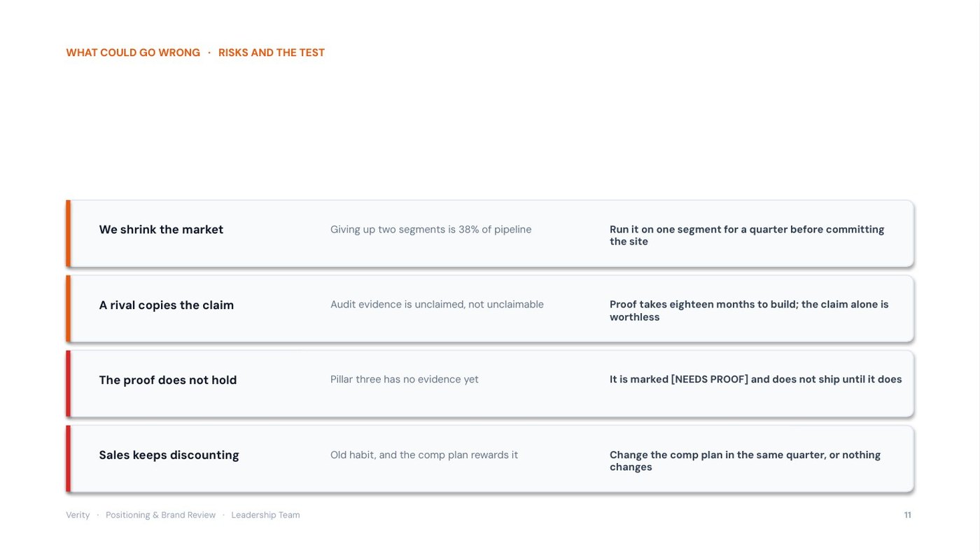The image size is (980, 552).
Task: Select 'Positioning & Brand Review' footer text
Action: click(x=160, y=515)
